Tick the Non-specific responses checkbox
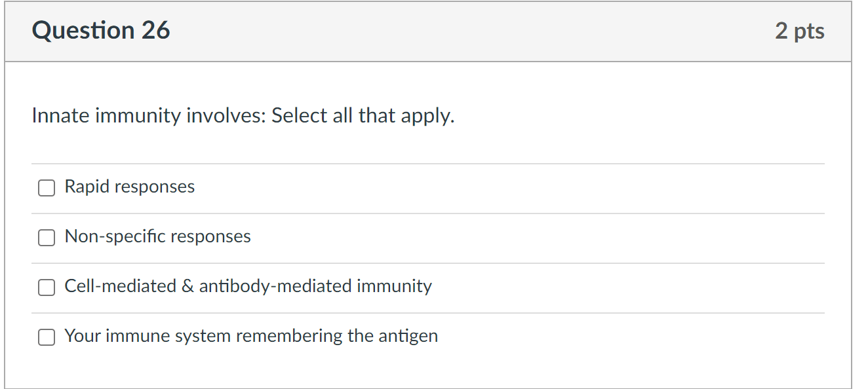The width and height of the screenshot is (868, 389). pos(46,238)
